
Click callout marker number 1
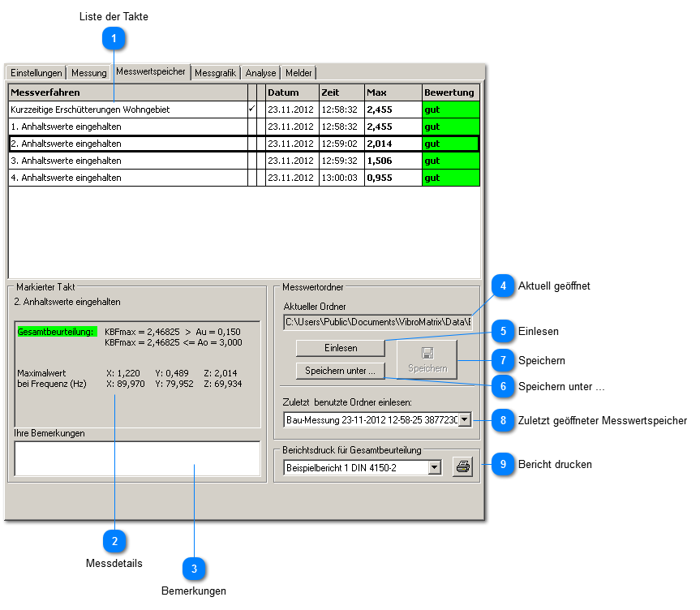click(114, 38)
